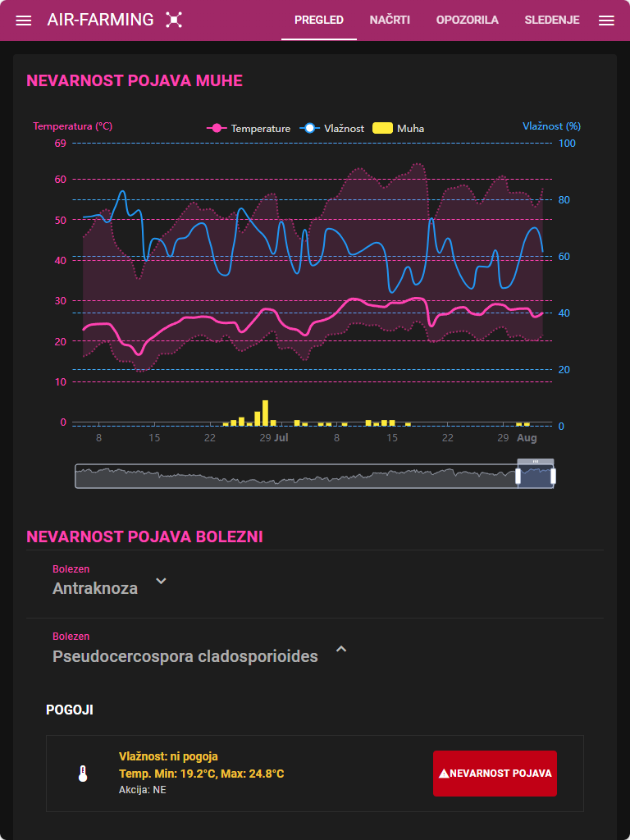Viewport: 630px width, 840px height.
Task: Toggle the Vlažnost legend series
Action: pyautogui.click(x=335, y=129)
